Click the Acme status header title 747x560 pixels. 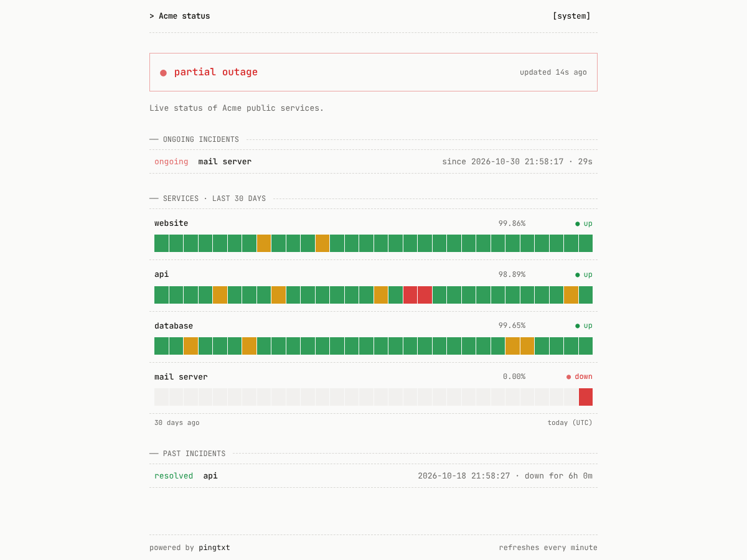[180, 16]
